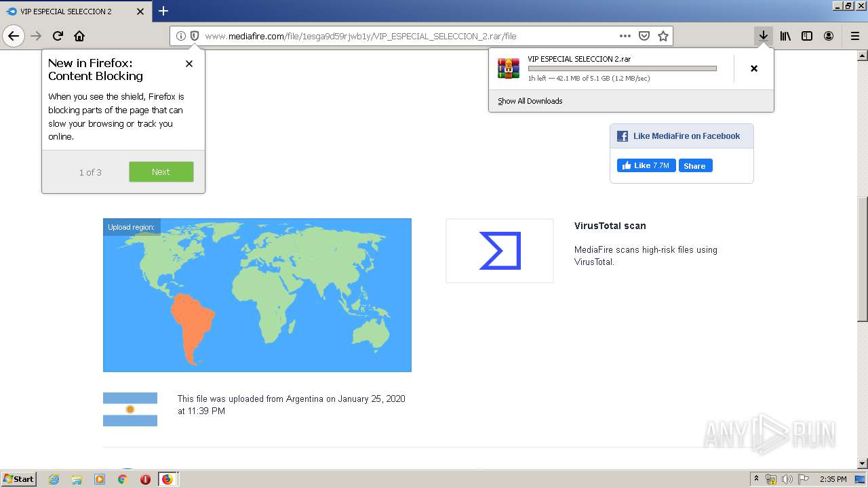Viewport: 868px width, 488px height.
Task: Open the Firefox home page
Action: click(79, 36)
